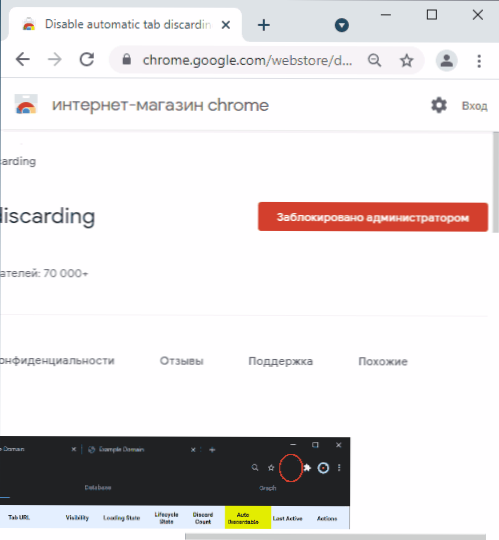Bookmark this page with the star icon
This screenshot has height=540, width=499.
(x=406, y=61)
